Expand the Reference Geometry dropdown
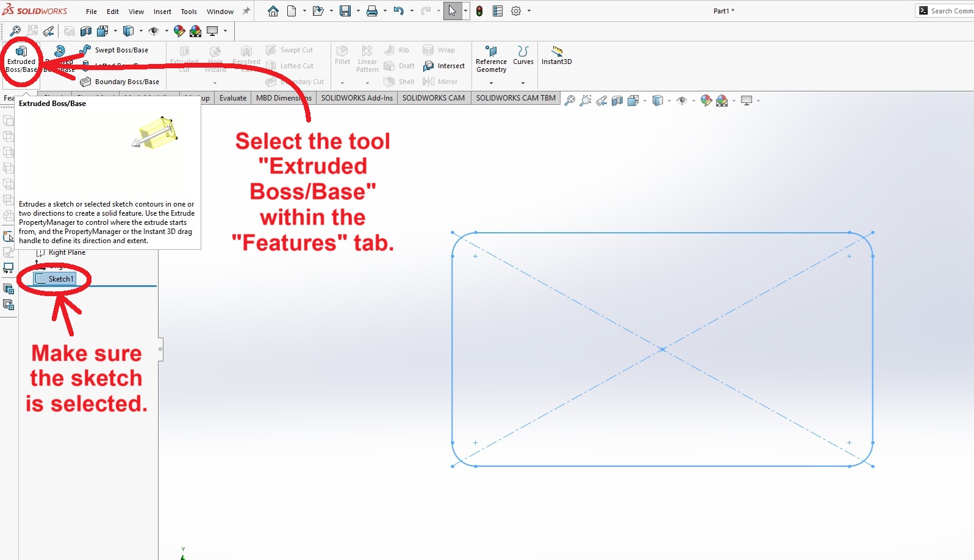This screenshot has height=560, width=974. [x=491, y=83]
